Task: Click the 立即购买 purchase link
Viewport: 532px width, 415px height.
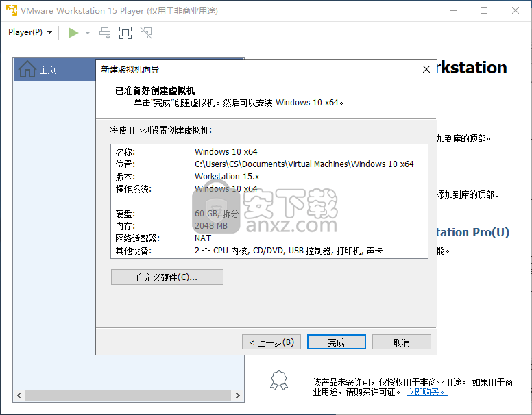Action: (x=426, y=392)
